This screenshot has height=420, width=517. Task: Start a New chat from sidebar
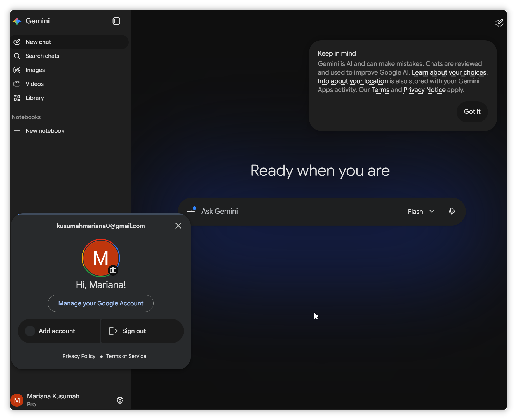pyautogui.click(x=70, y=42)
